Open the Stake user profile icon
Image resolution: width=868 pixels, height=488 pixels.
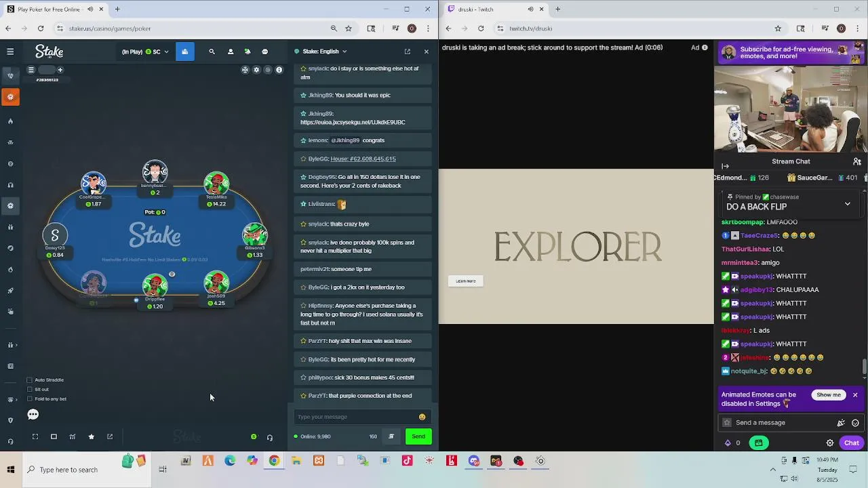click(231, 52)
